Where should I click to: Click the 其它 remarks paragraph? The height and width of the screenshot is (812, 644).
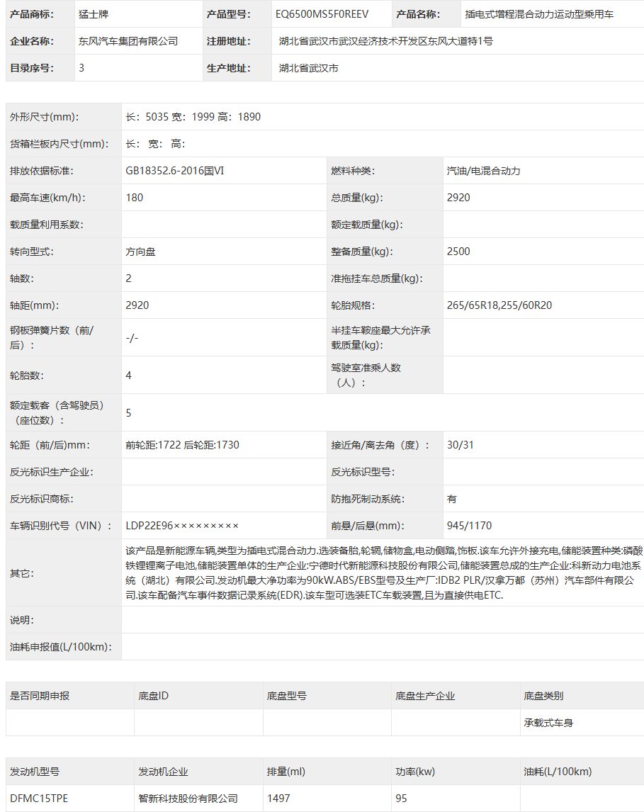(x=384, y=573)
